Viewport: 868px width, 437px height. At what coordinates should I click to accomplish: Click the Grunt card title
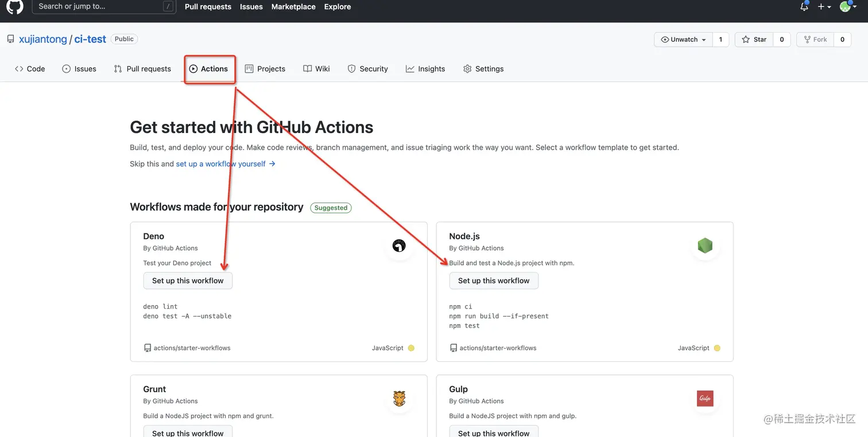pyautogui.click(x=154, y=389)
